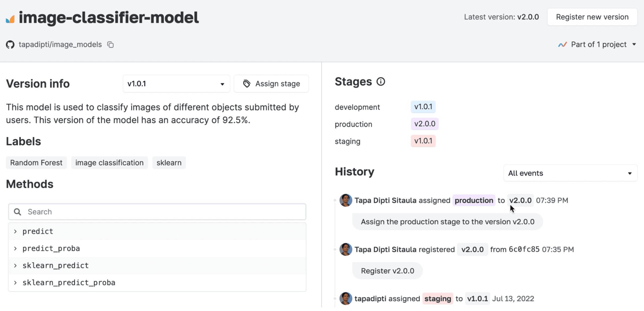Image resolution: width=644 pixels, height=311 pixels.
Task: Click the blue v1.0.1 development stage badge
Action: point(423,107)
